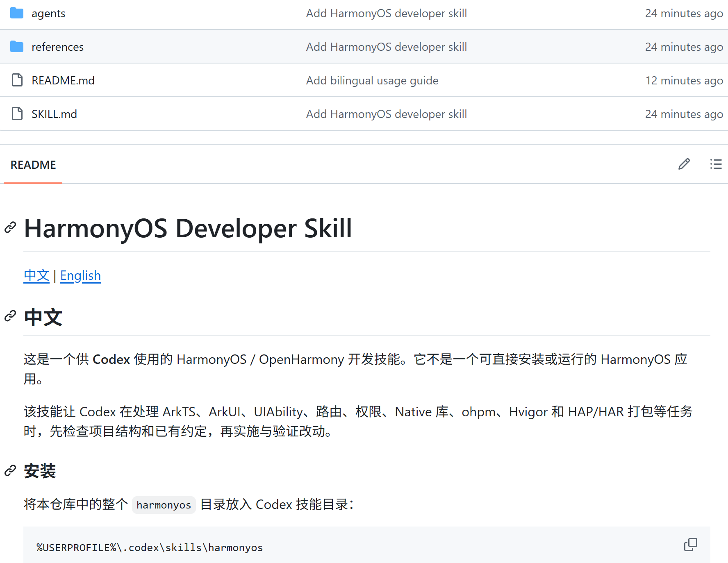Edit the README with the pencil icon
The width and height of the screenshot is (728, 563).
pos(684,164)
